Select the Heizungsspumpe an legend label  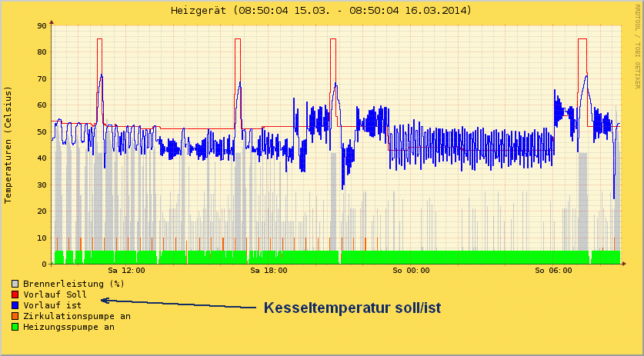point(68,328)
